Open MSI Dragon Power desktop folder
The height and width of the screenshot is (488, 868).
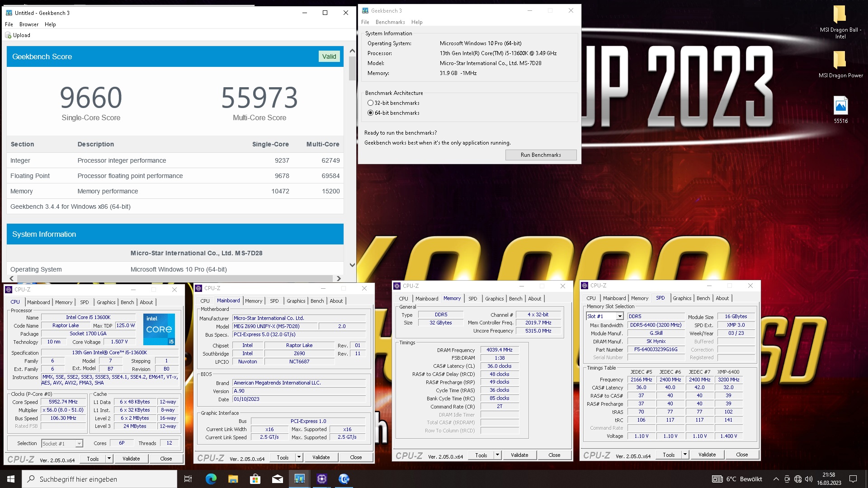coord(840,64)
